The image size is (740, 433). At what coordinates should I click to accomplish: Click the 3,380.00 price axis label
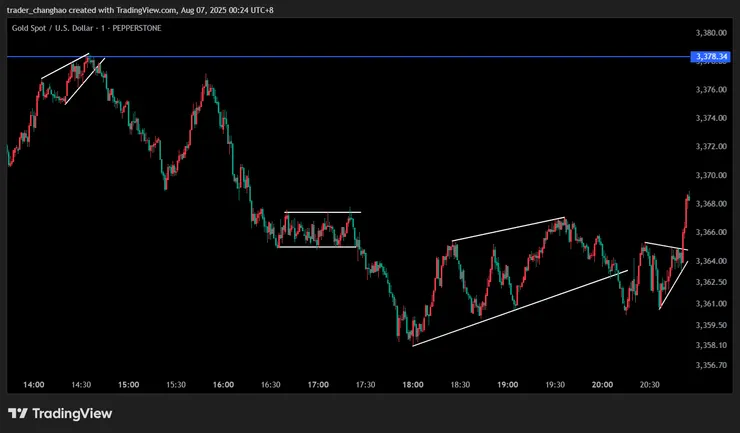pyautogui.click(x=711, y=33)
